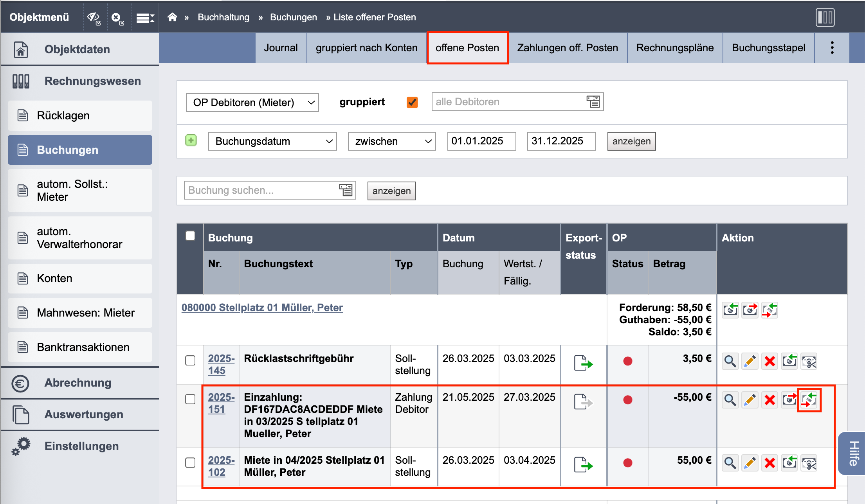Record incoming payment for Miete in 04/2025
This screenshot has width=865, height=504.
click(789, 463)
